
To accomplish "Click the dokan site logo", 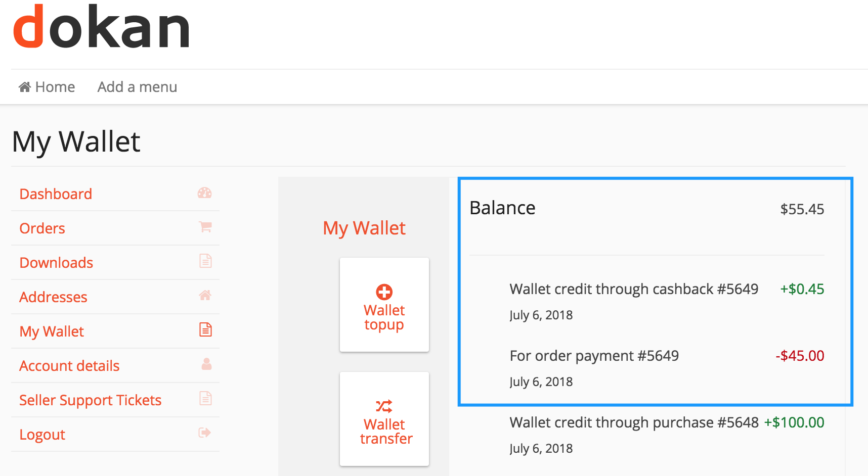I will (x=101, y=26).
